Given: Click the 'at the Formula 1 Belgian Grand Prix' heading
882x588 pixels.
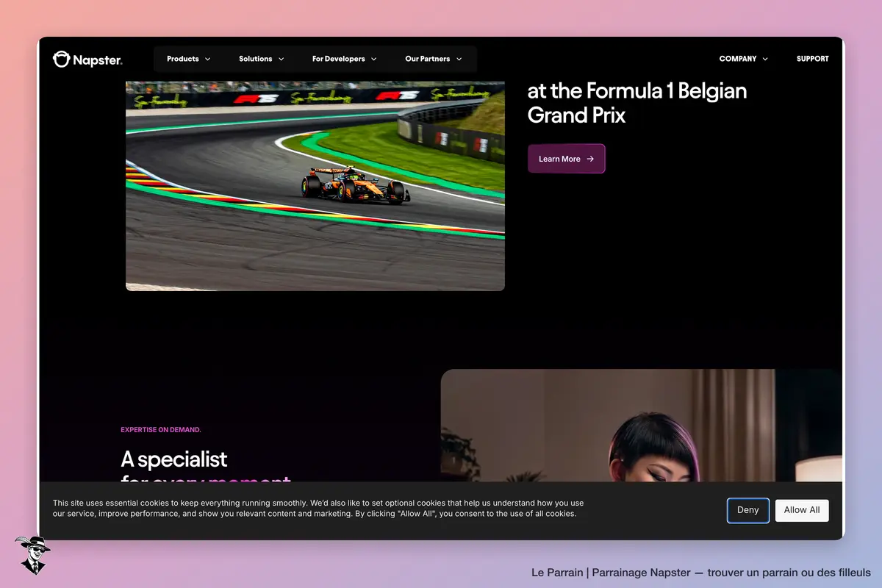Looking at the screenshot, I should coord(637,103).
